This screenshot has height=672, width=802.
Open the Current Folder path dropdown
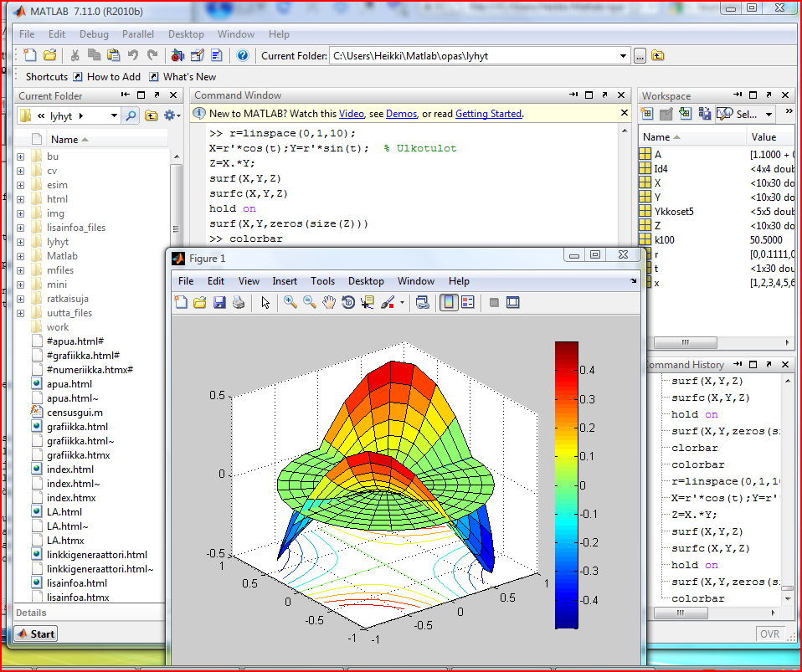coord(623,56)
